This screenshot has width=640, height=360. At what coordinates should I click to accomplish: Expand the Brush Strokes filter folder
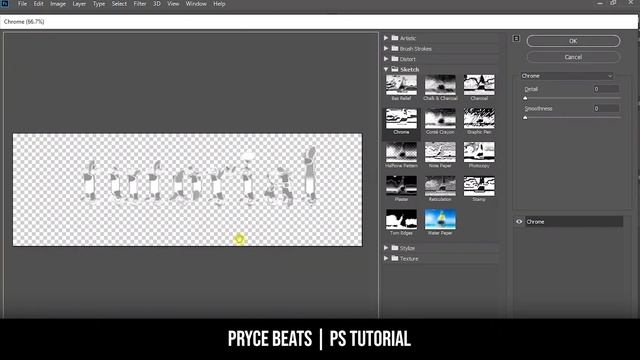click(x=386, y=49)
